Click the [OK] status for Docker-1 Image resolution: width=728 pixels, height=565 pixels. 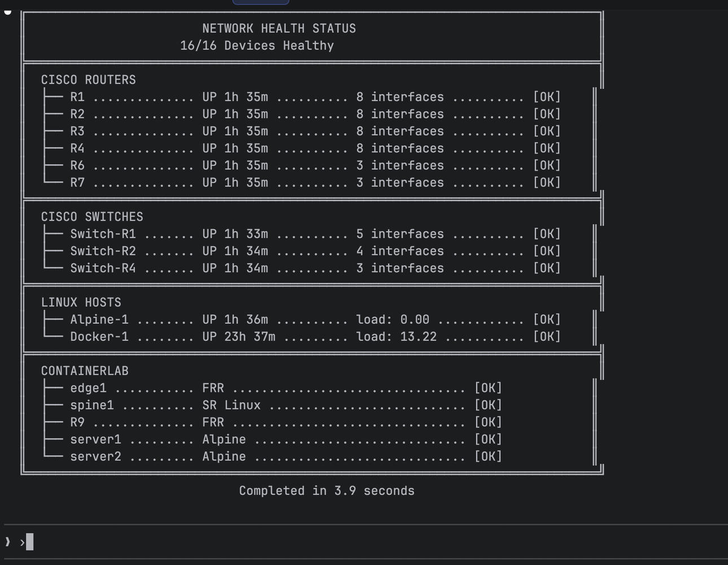(x=547, y=337)
